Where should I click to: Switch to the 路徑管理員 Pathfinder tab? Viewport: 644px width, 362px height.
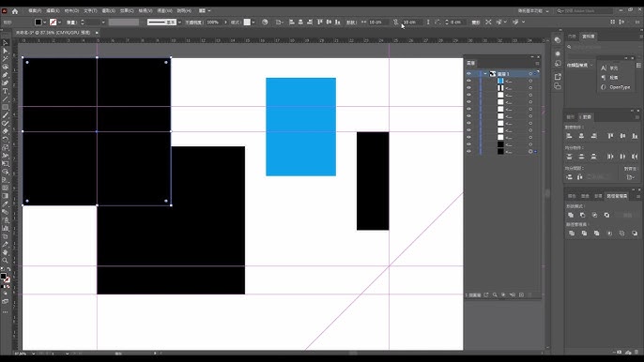click(x=617, y=196)
